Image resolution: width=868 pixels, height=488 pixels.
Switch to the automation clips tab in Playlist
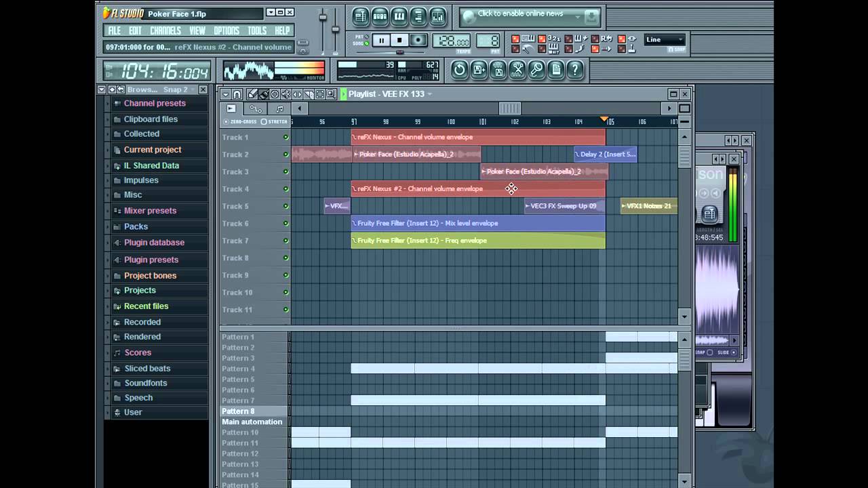tap(256, 108)
